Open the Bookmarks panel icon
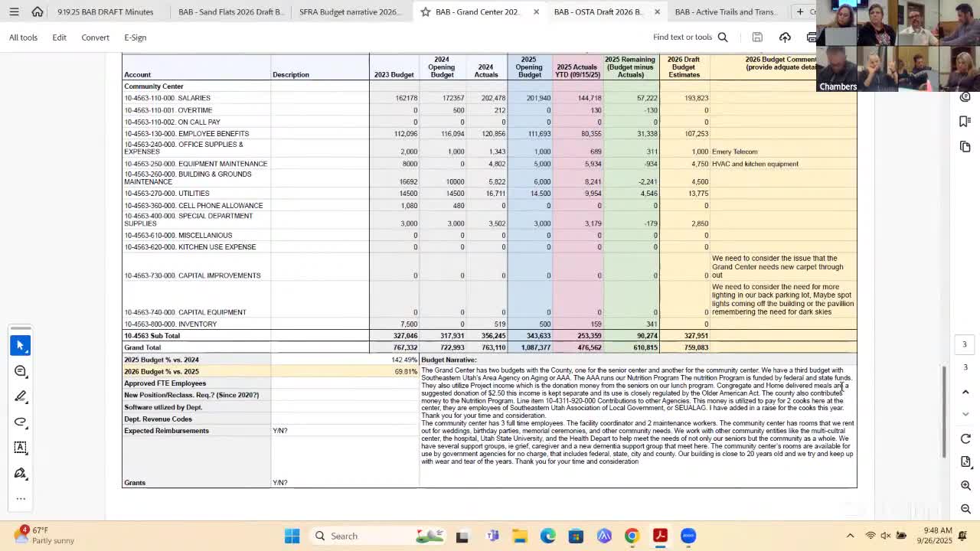 (965, 122)
